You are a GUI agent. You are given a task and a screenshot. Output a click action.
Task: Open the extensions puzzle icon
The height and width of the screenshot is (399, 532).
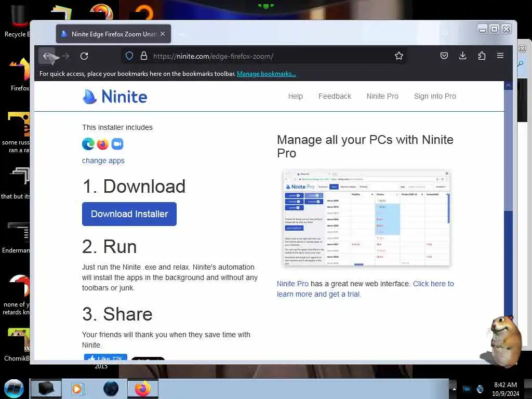(x=482, y=56)
